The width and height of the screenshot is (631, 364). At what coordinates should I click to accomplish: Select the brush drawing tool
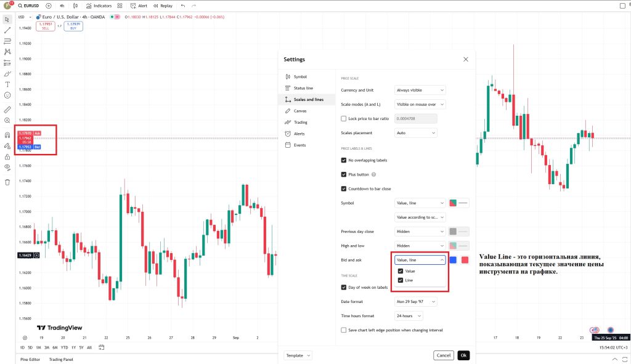tap(7, 74)
